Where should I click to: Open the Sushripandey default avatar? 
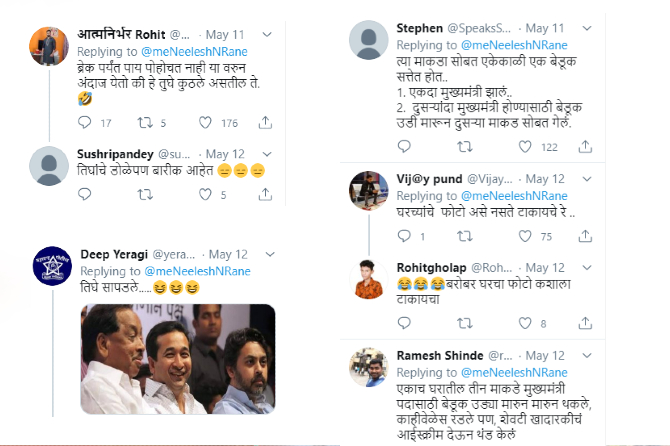click(49, 166)
